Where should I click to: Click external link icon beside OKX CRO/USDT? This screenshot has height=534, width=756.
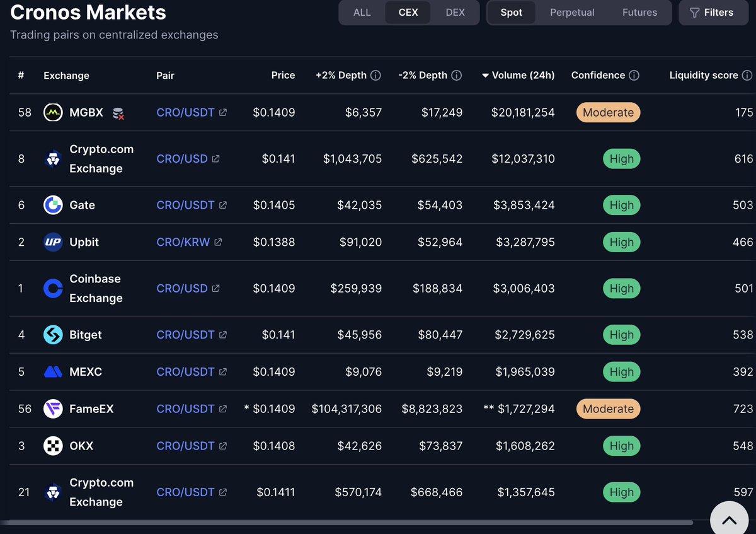coord(222,446)
